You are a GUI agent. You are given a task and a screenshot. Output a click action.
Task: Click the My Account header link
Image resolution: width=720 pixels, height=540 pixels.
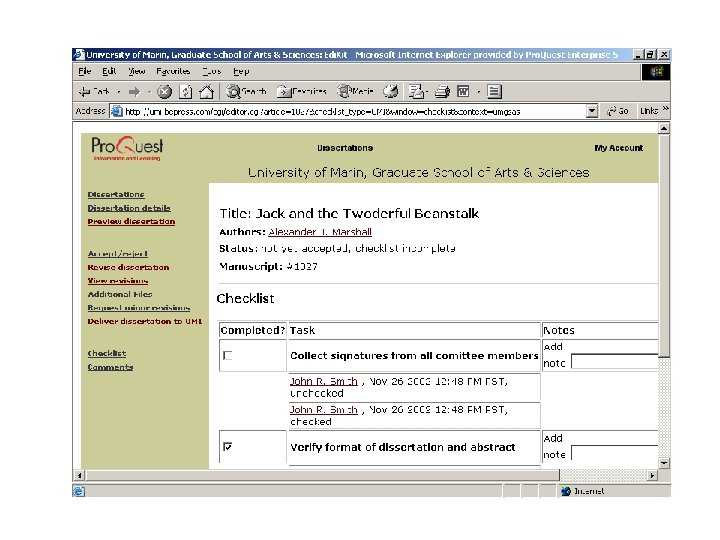619,148
